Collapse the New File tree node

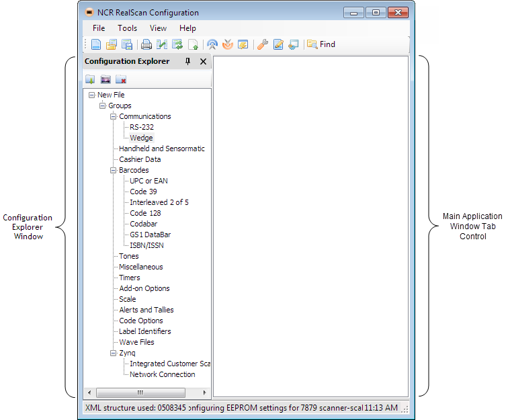click(x=91, y=95)
